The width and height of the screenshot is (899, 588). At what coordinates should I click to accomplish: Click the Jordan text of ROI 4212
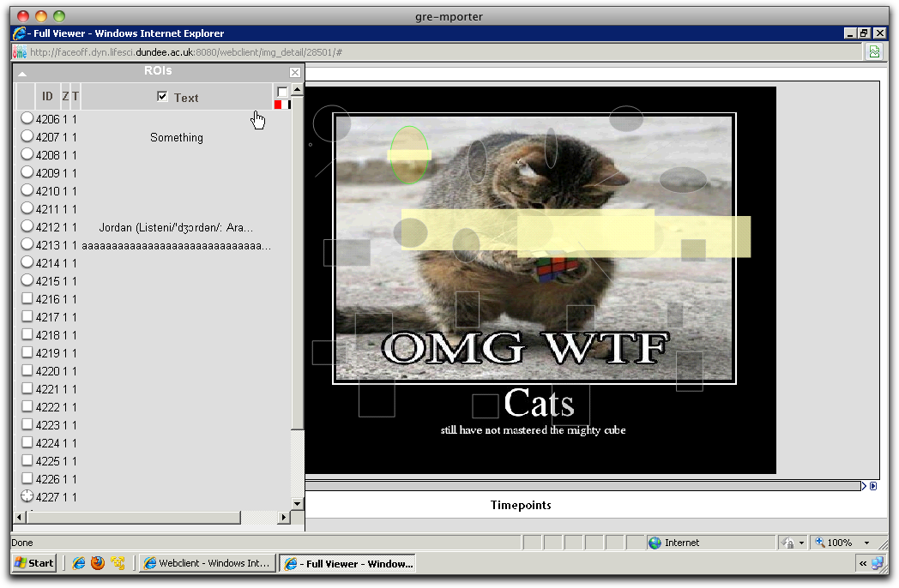[176, 227]
